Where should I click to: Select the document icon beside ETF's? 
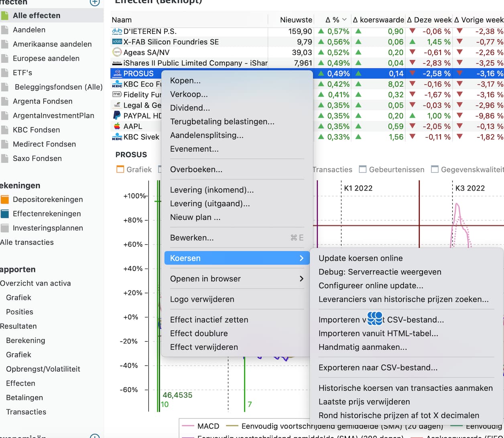[x=4, y=73]
